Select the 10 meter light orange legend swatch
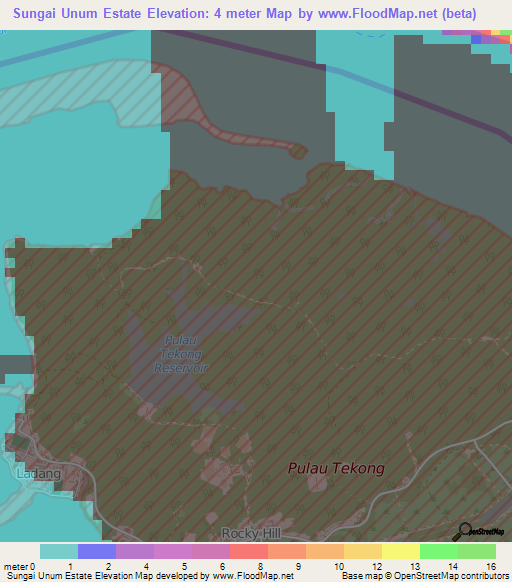 363,551
